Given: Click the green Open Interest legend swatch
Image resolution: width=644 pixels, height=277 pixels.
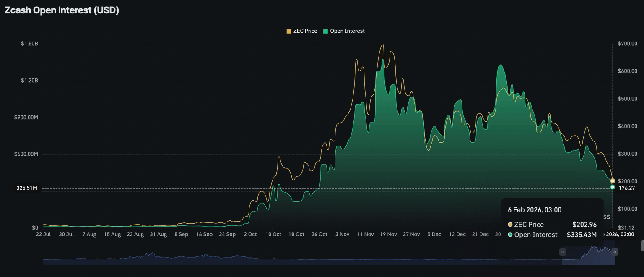Looking at the screenshot, I should (x=325, y=31).
